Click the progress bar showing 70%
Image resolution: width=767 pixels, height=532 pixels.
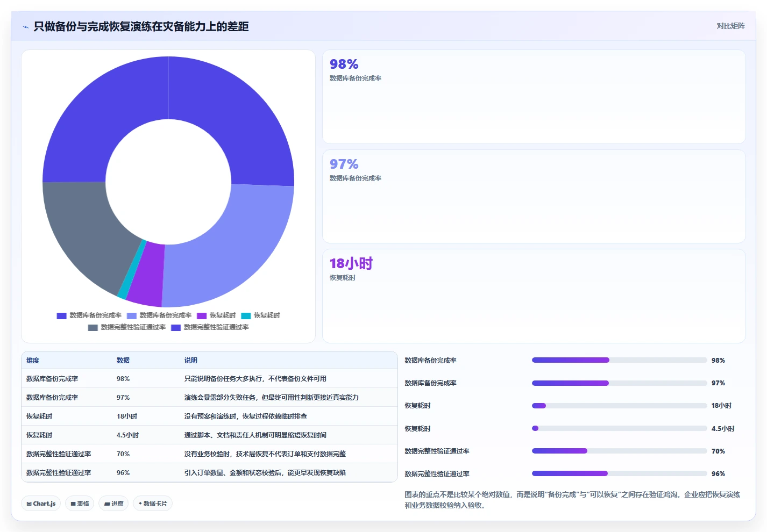coord(619,451)
